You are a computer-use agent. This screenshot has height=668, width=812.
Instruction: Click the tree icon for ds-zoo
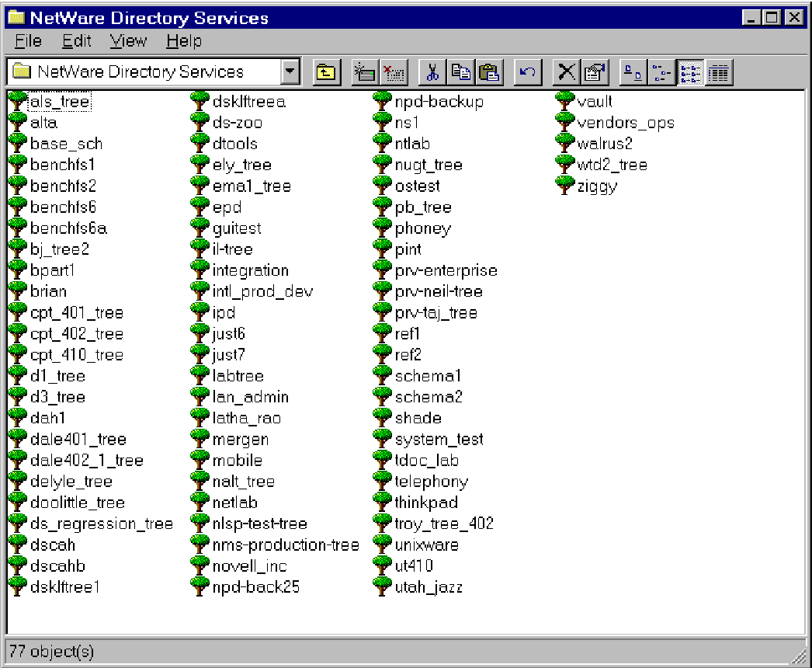point(200,122)
